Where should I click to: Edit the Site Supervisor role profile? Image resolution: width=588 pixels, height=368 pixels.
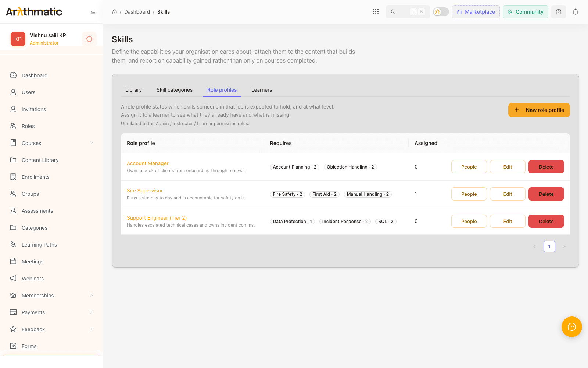pos(508,194)
